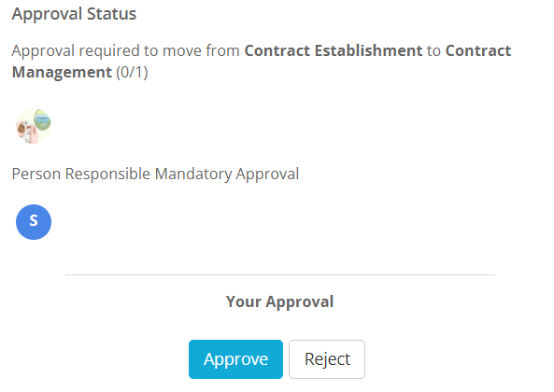Screen dimensions: 554x392
Task: Click the word required in the description
Action: [109, 51]
